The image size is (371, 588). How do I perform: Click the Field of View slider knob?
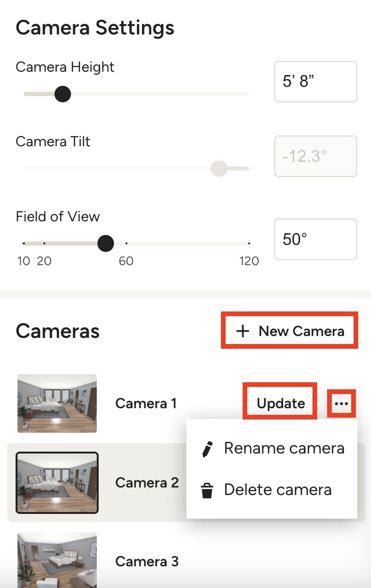coord(106,244)
